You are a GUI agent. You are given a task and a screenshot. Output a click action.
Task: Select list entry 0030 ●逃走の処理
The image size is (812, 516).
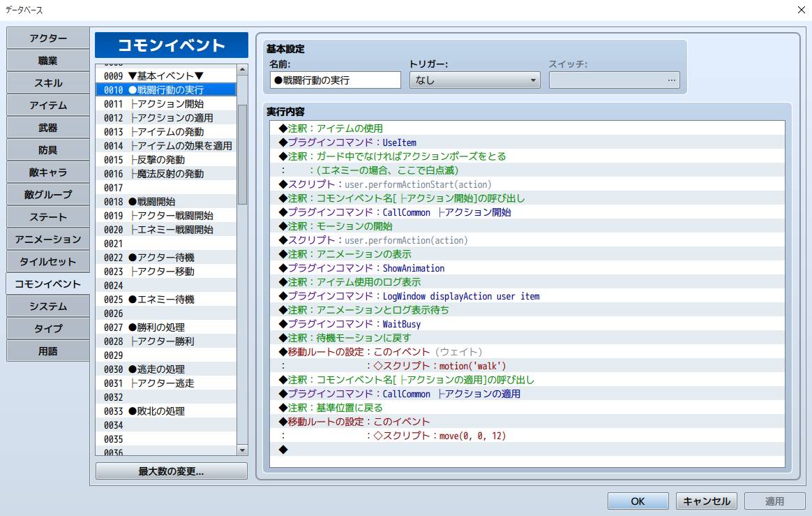pyautogui.click(x=166, y=370)
